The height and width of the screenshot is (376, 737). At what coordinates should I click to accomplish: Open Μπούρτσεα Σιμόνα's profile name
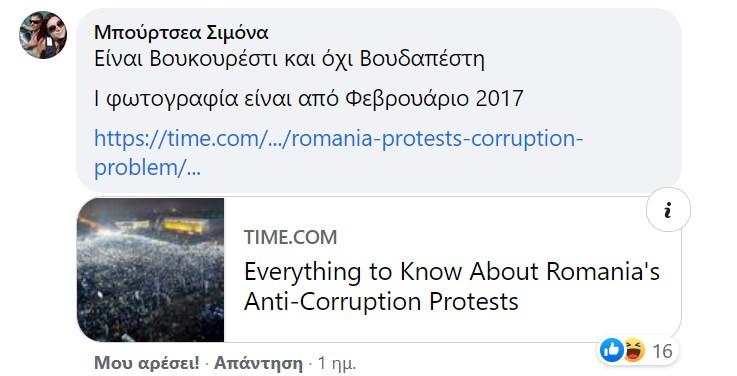click(181, 32)
